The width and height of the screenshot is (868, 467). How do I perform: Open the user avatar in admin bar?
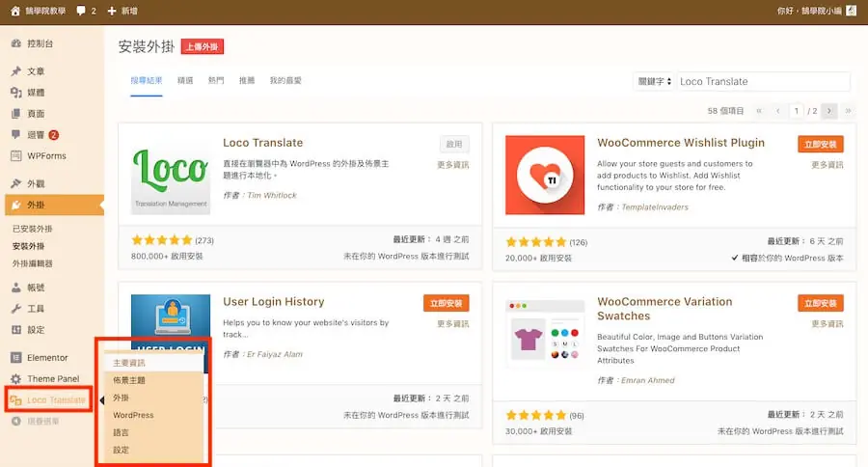(x=852, y=11)
